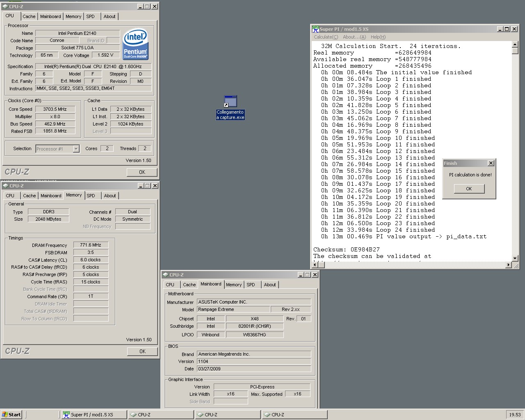Select SPD tab in Memory CPU-Z window
Screen dimensions: 525x420
pos(91,196)
